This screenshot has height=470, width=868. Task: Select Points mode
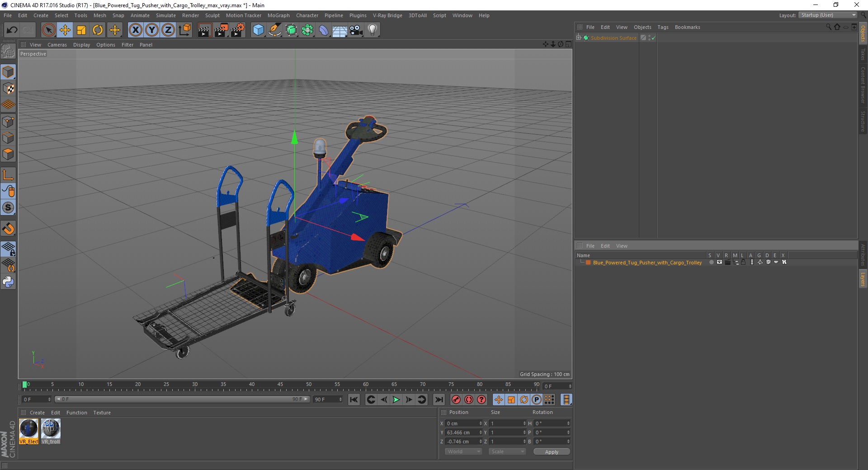8,122
